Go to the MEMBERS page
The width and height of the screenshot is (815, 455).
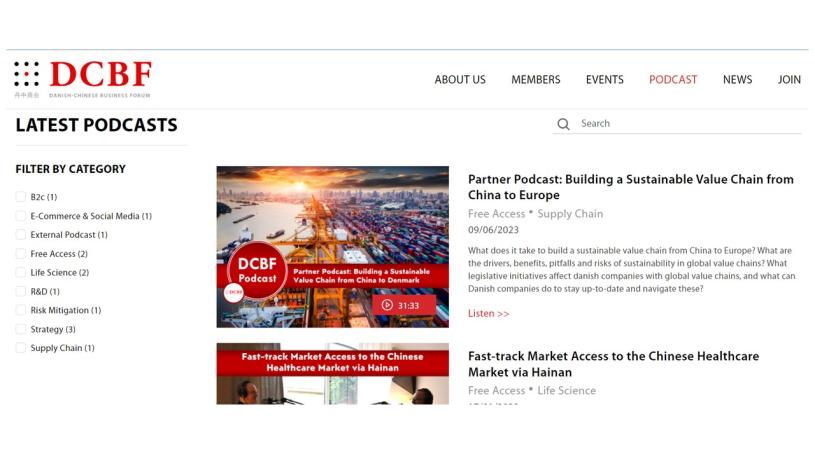pyautogui.click(x=535, y=80)
